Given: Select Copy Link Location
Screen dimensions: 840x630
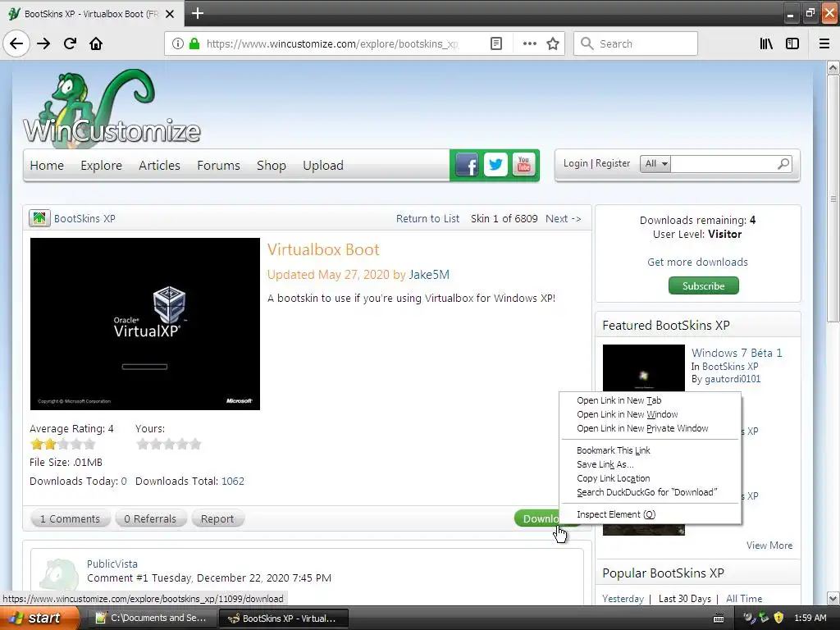Looking at the screenshot, I should pyautogui.click(x=613, y=478).
